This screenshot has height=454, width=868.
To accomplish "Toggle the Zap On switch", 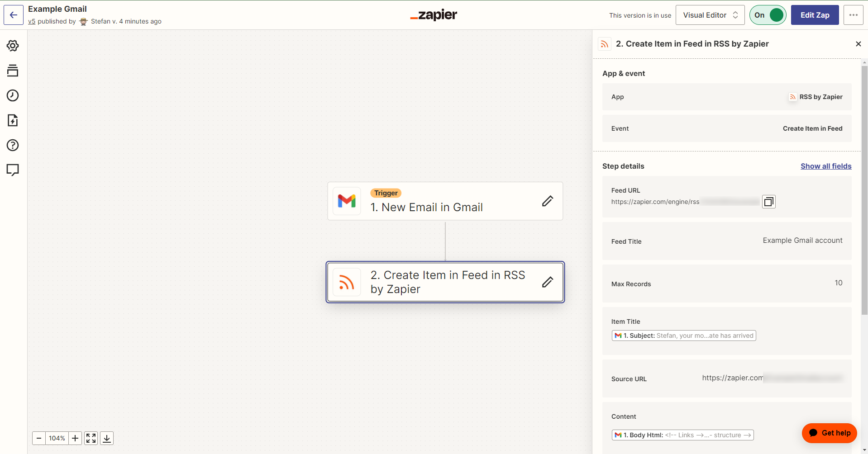I will (768, 15).
